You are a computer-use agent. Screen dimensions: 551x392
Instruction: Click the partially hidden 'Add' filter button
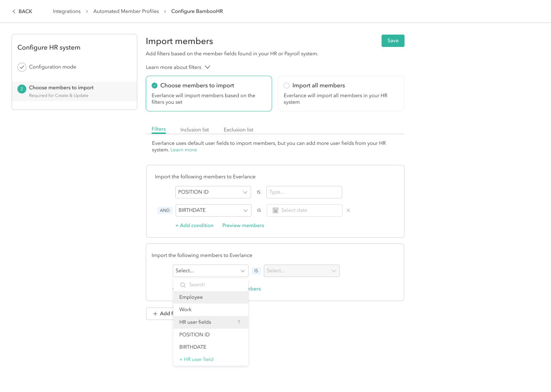(160, 314)
